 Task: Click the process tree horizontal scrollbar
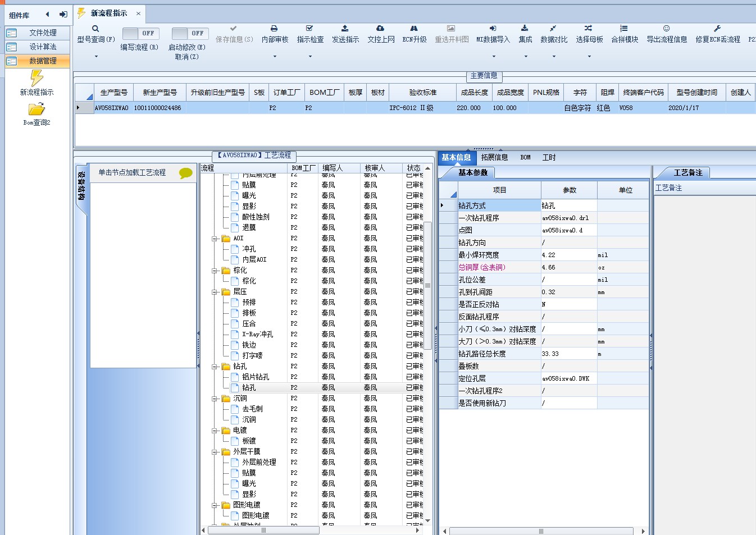coord(263,530)
